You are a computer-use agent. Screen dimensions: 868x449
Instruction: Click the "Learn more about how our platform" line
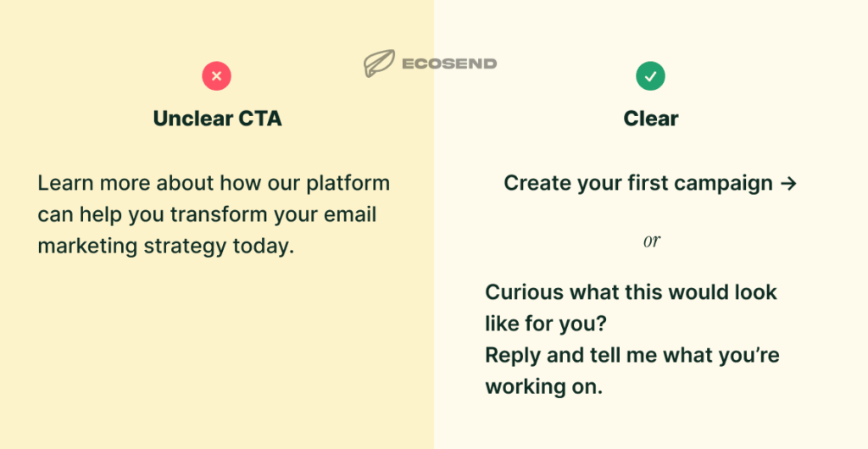pos(214,183)
